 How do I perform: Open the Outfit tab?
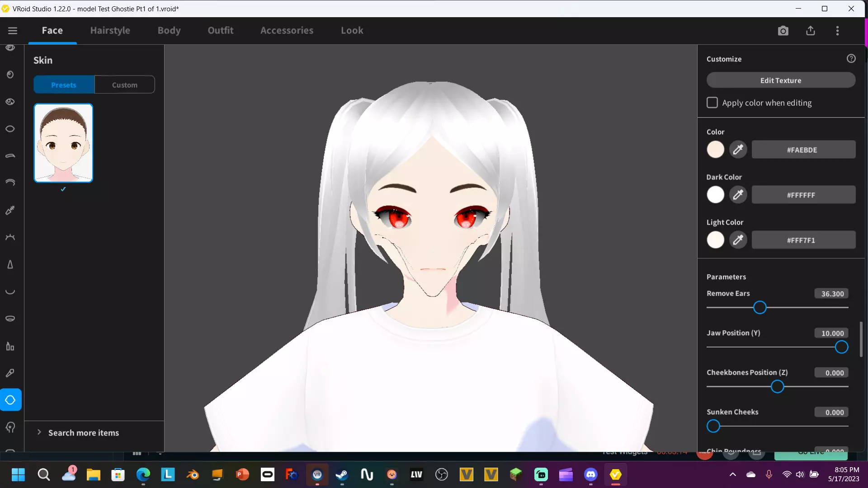[x=221, y=30]
